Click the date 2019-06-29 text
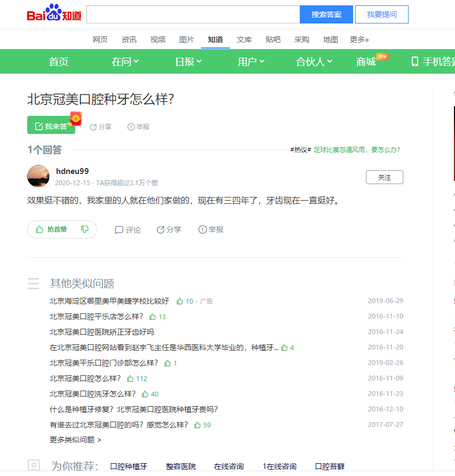 386,301
